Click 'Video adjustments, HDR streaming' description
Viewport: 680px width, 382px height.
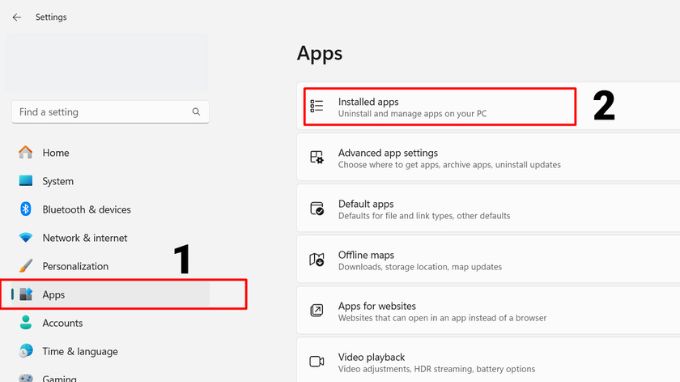tap(436, 369)
